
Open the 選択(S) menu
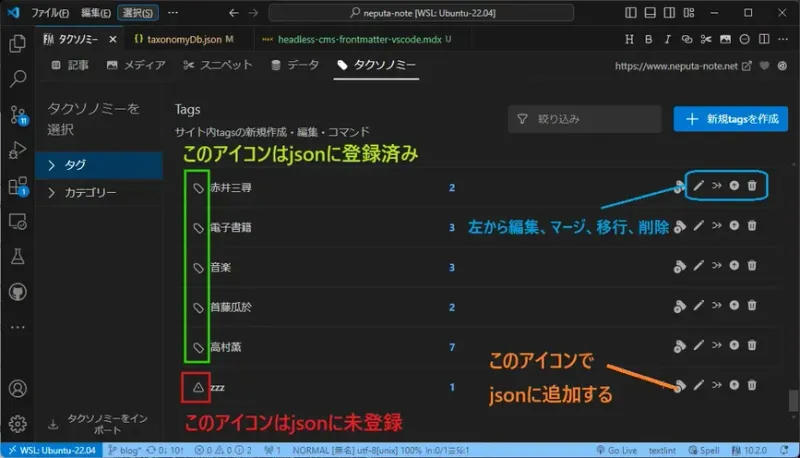coord(138,13)
